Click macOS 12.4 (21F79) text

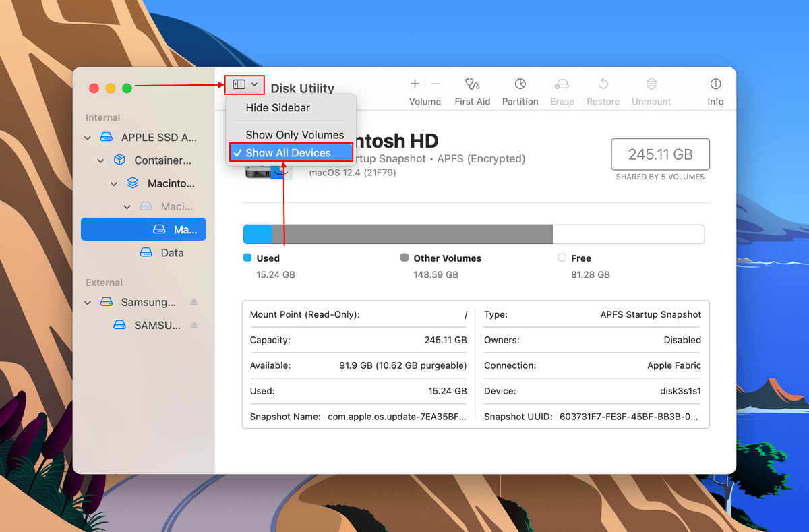click(353, 173)
